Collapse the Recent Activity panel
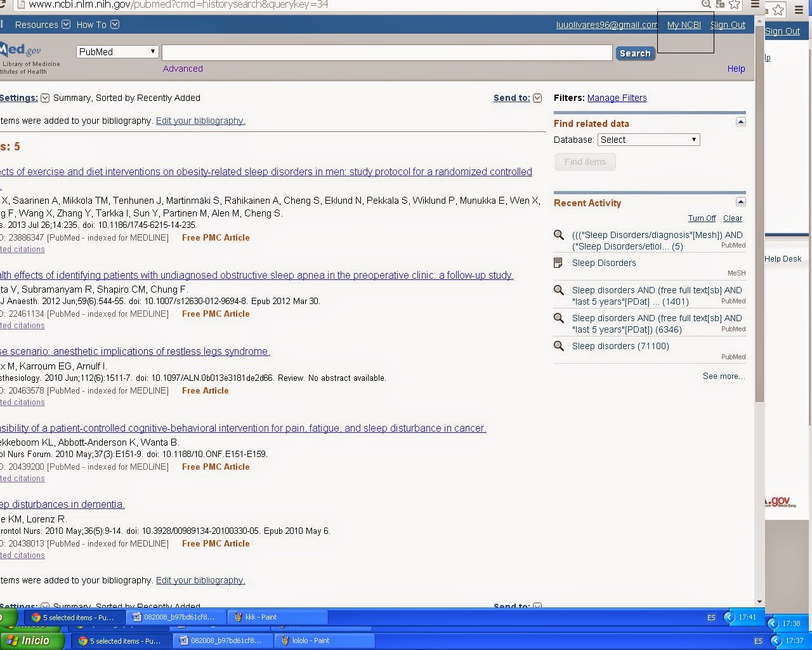Image resolution: width=812 pixels, height=650 pixels. point(740,201)
